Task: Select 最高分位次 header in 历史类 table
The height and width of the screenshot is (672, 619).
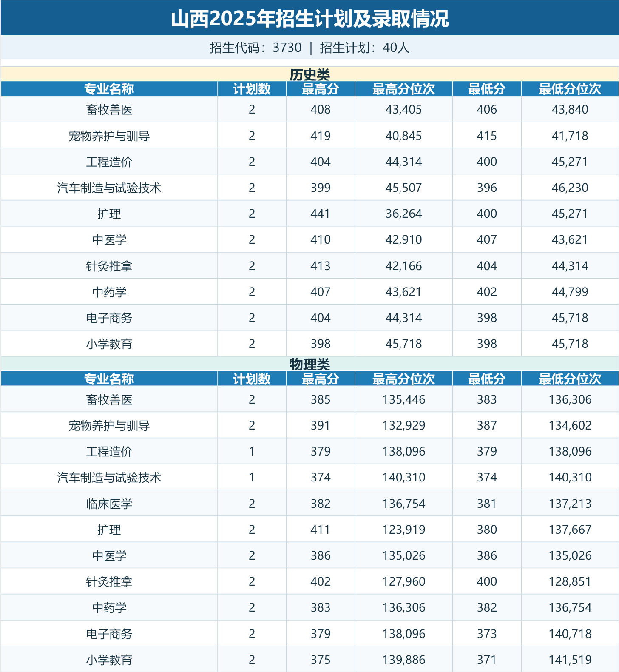Action: coord(403,89)
